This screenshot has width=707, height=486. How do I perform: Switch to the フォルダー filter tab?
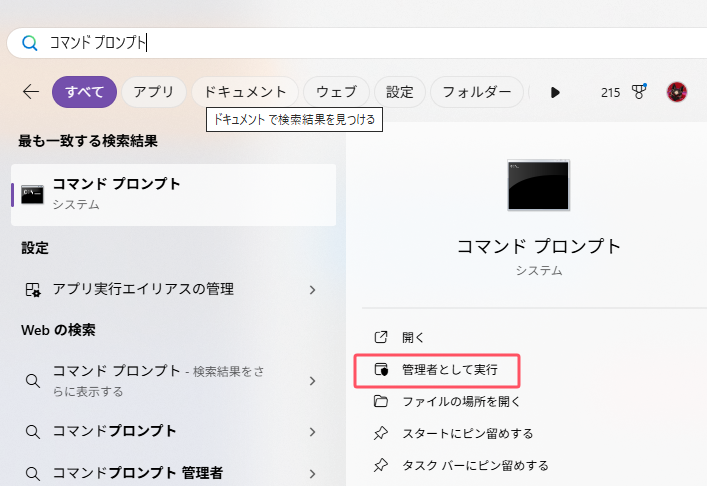(477, 92)
